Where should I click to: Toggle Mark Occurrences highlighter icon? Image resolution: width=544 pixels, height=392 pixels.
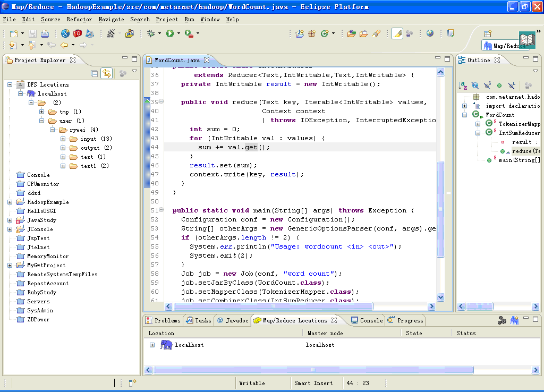coord(396,33)
